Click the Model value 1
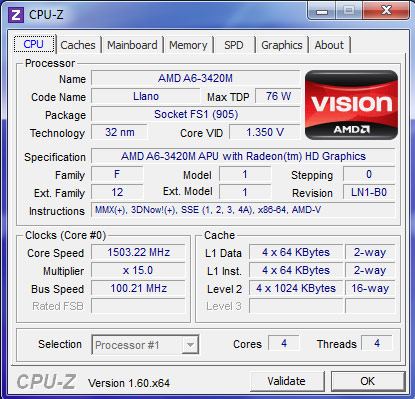 (245, 174)
